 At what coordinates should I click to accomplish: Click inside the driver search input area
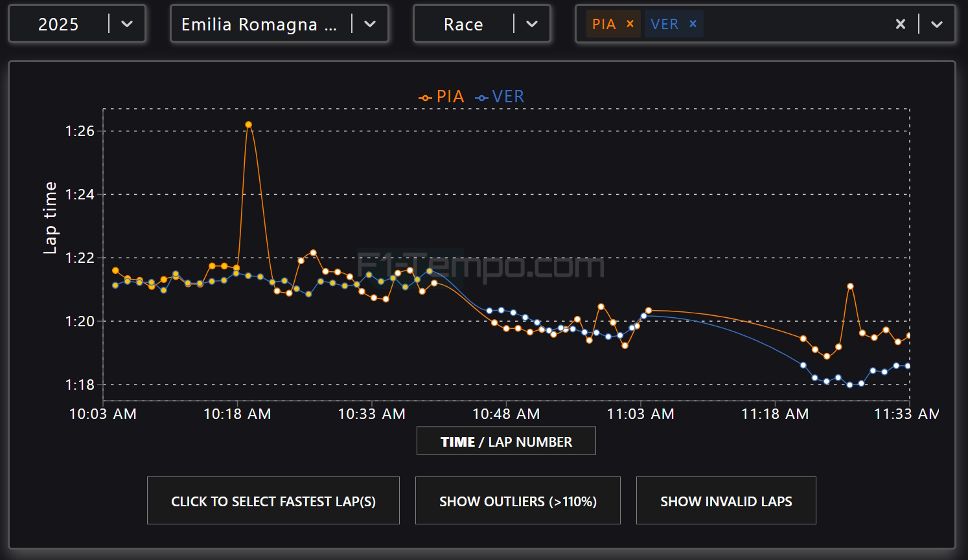797,24
